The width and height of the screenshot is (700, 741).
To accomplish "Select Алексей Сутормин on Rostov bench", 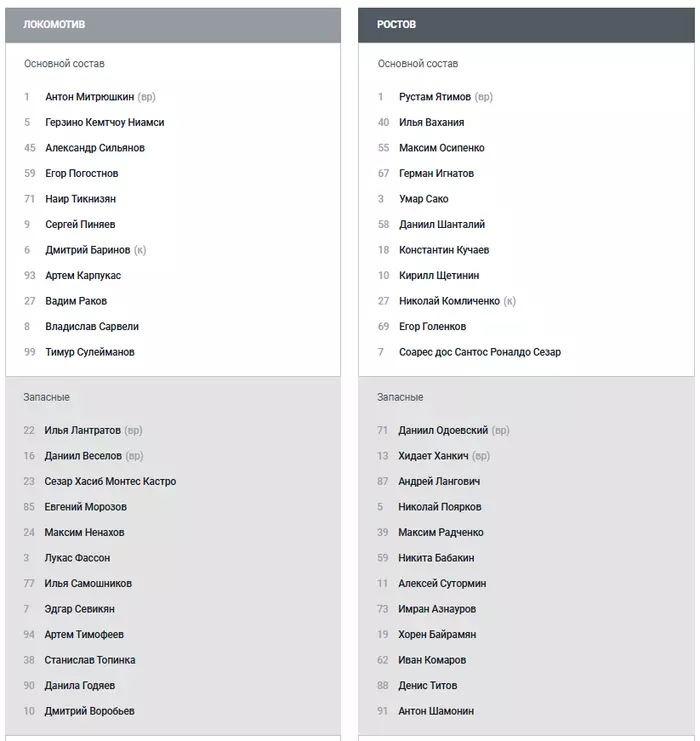I will (440, 583).
